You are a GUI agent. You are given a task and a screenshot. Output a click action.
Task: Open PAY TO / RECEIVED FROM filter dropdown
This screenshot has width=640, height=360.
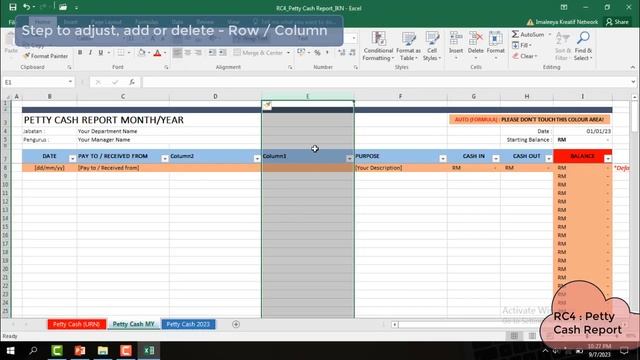[x=165, y=158]
